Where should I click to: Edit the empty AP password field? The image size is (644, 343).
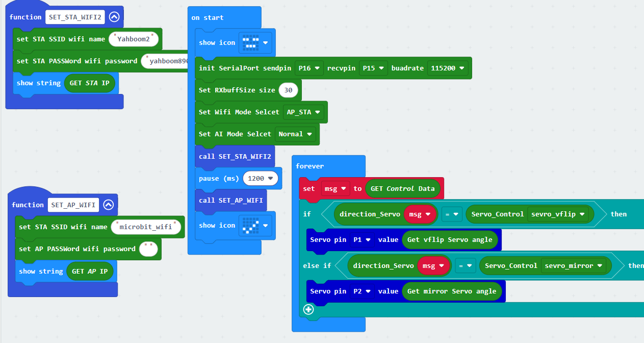pos(149,249)
